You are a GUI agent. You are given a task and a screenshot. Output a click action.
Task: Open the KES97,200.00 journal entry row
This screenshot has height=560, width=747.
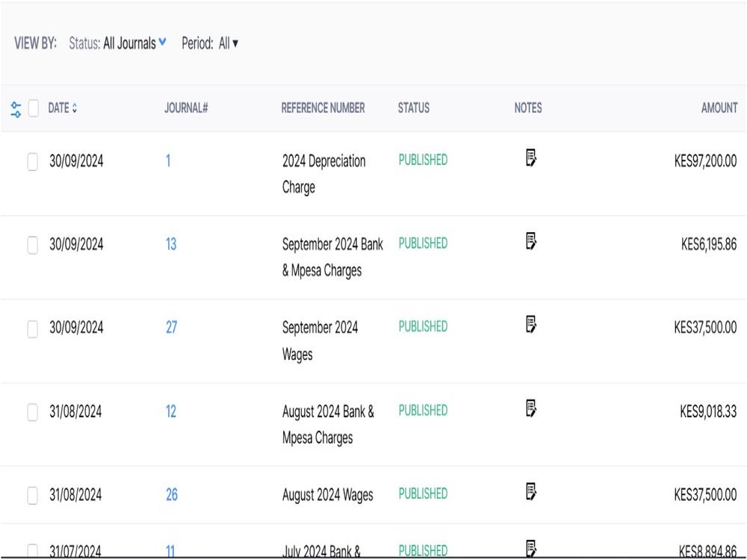[x=373, y=174]
